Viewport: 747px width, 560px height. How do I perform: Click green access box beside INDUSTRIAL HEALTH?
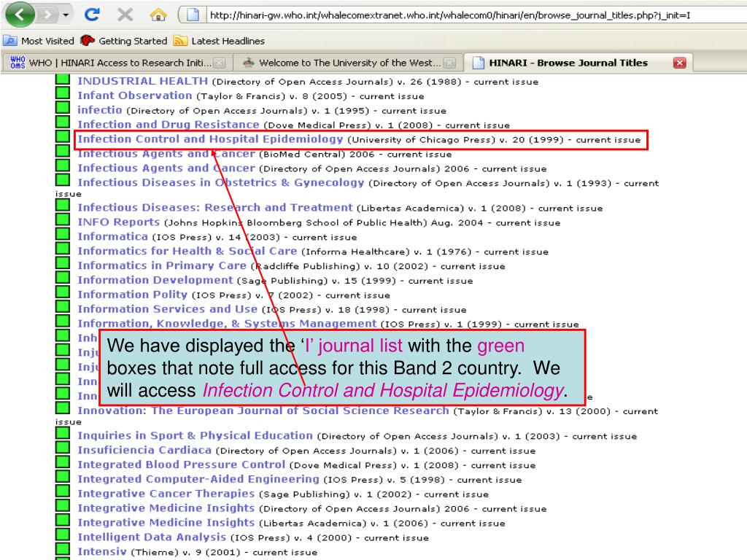63,79
